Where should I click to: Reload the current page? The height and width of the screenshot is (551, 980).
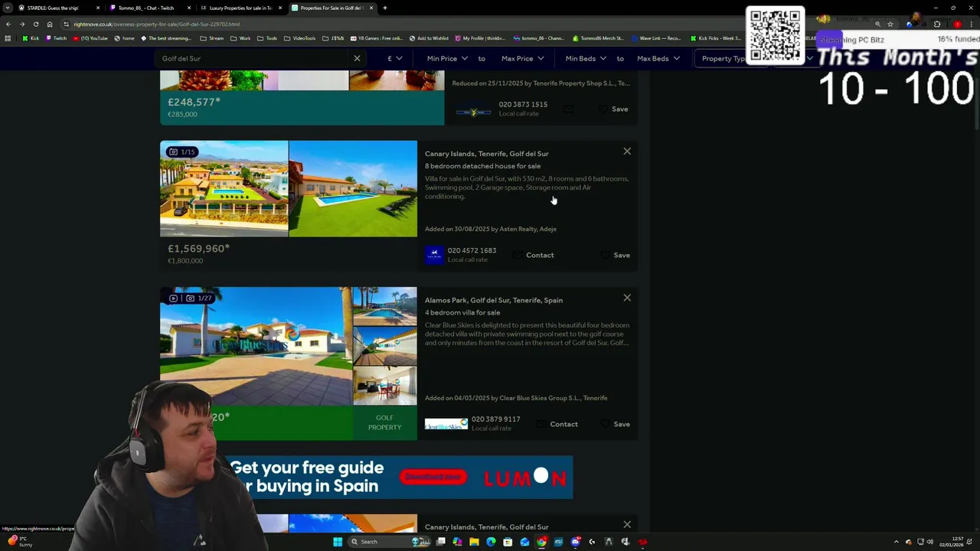click(x=36, y=24)
